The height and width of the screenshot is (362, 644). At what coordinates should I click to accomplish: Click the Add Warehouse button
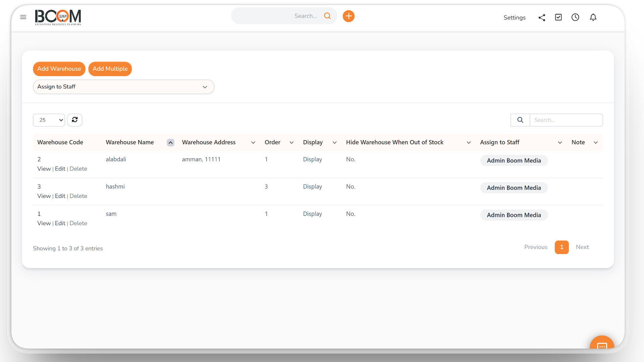click(x=59, y=69)
